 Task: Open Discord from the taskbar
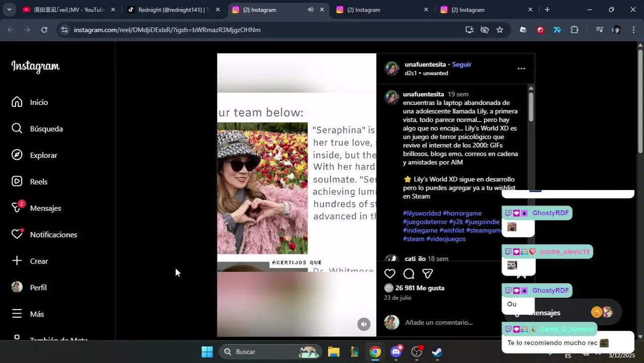point(396,351)
